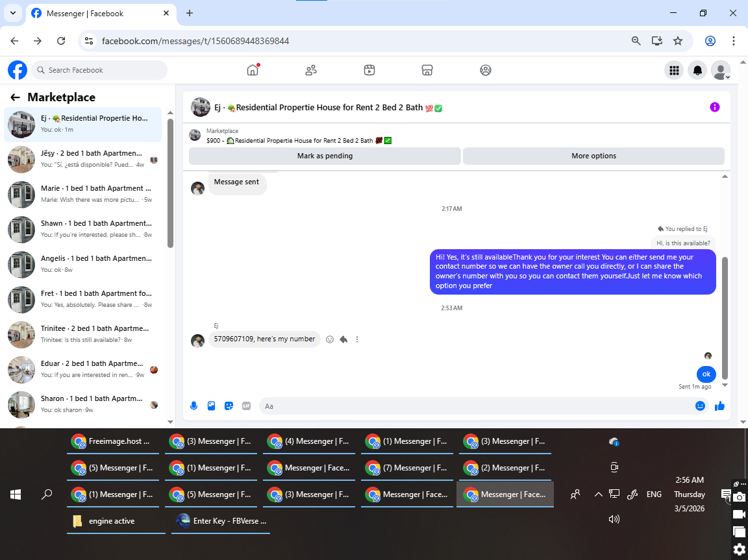The height and width of the screenshot is (560, 748).
Task: Open Chrome zoom magnifier icon in address bar
Action: tap(636, 41)
